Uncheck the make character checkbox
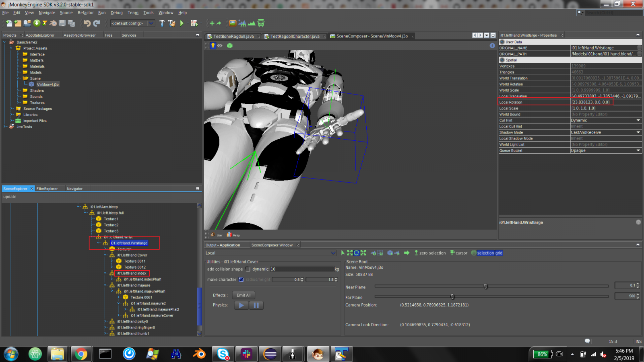This screenshot has width=644, height=362. [241, 280]
